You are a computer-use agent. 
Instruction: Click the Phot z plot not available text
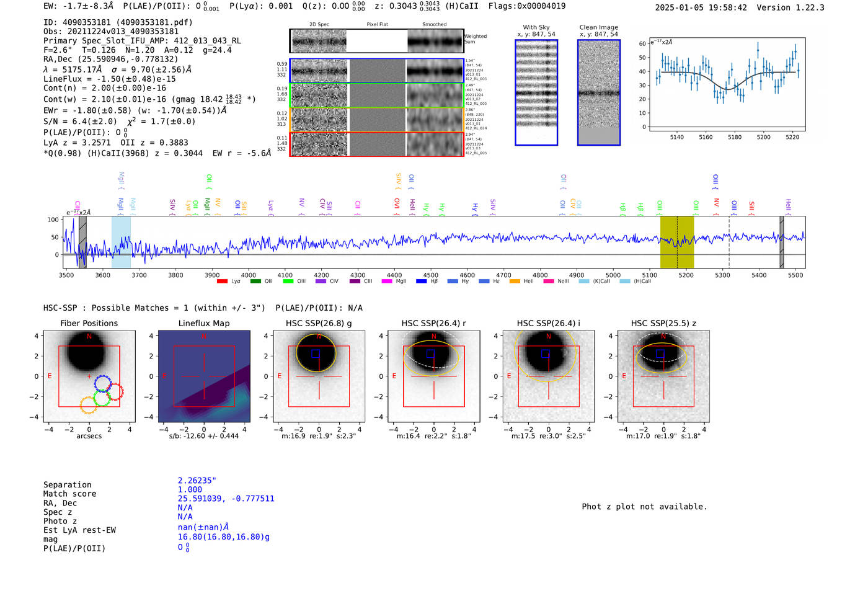point(644,507)
